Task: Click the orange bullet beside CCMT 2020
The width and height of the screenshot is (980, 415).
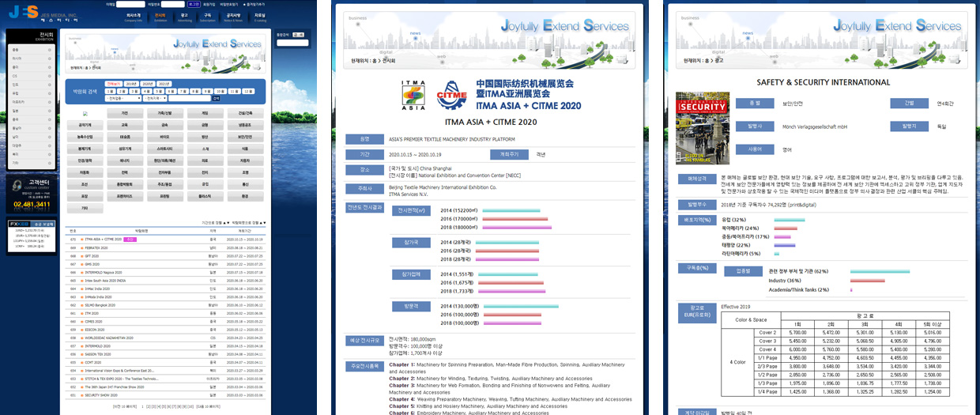Action: [82, 363]
